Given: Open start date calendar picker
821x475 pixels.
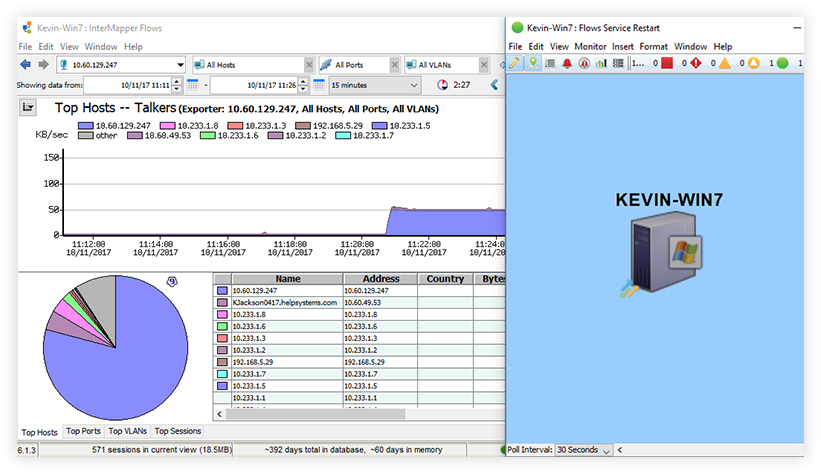Looking at the screenshot, I should 193,85.
